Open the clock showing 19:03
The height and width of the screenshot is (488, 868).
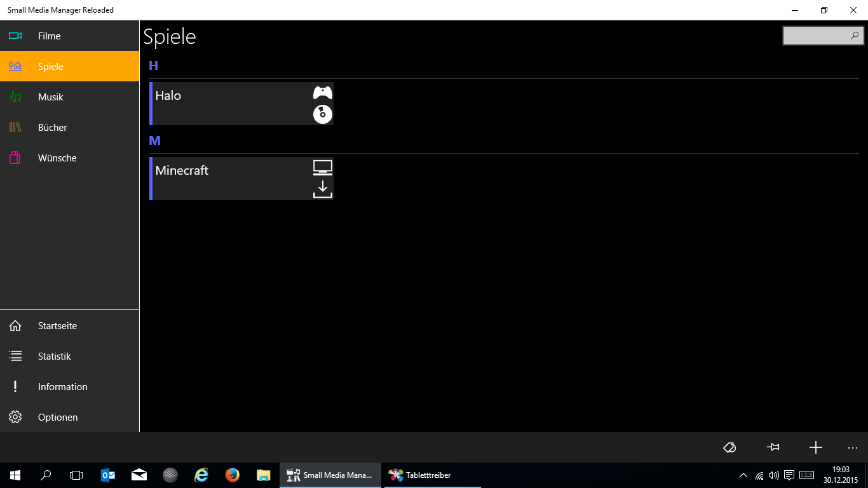[x=841, y=475]
